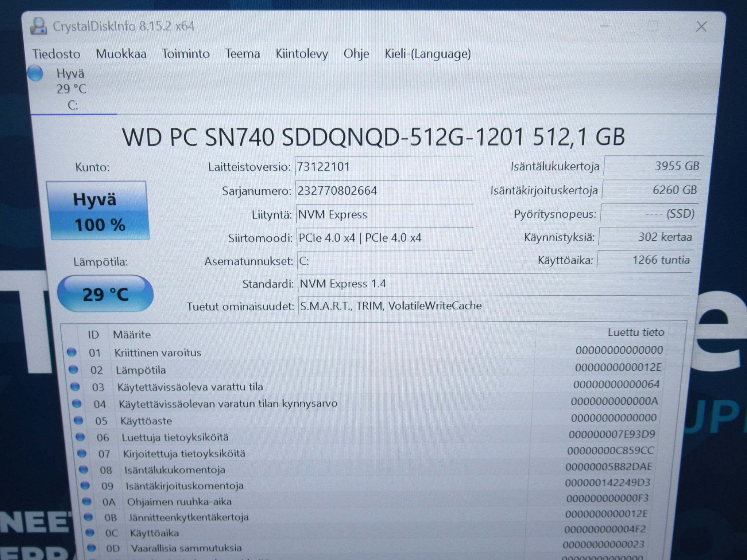This screenshot has width=747, height=560.
Task: Close the CrystalDiskInfo window
Action: tap(701, 27)
